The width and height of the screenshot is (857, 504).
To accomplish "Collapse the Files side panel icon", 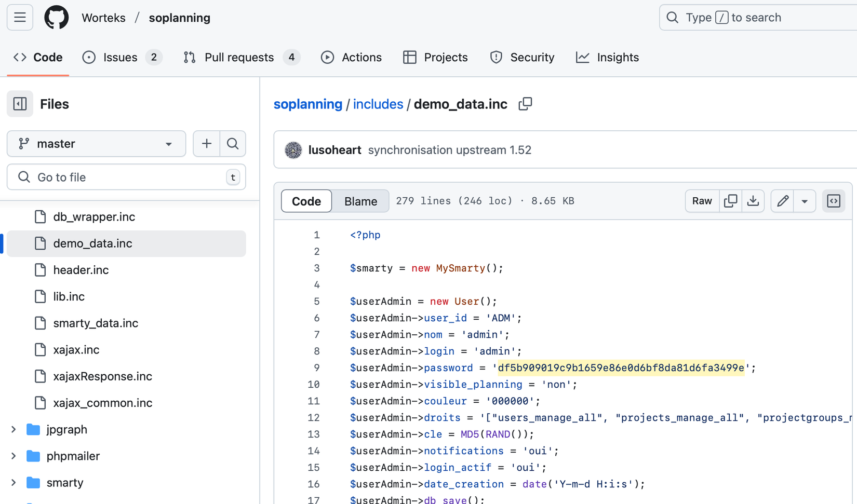I will (x=20, y=104).
